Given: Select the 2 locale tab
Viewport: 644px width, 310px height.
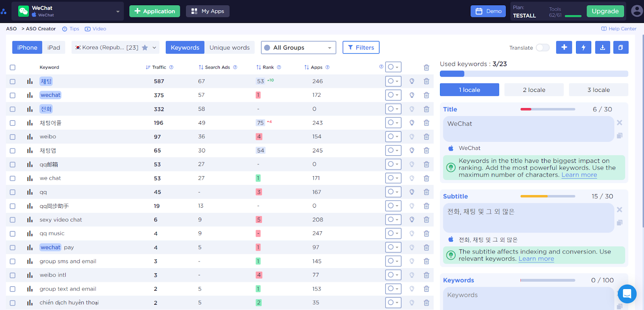Looking at the screenshot, I should 534,89.
